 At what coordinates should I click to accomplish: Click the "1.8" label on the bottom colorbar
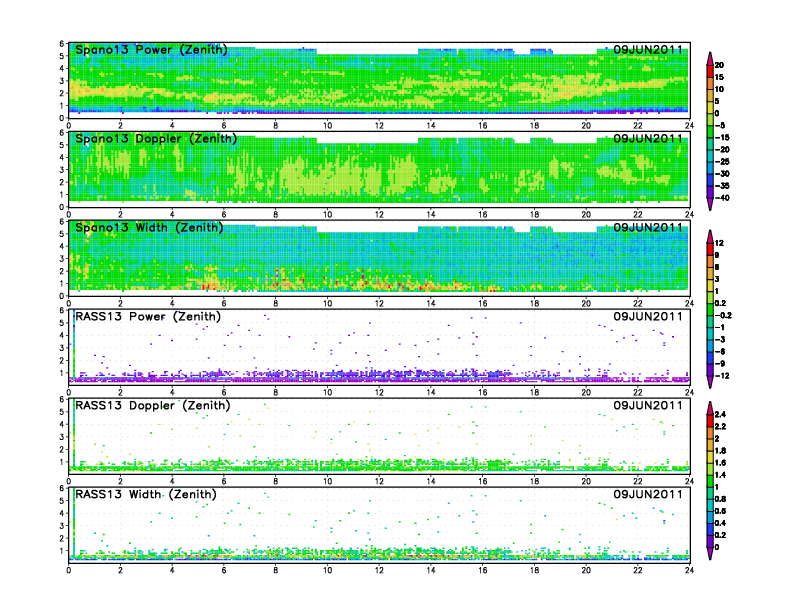720,450
